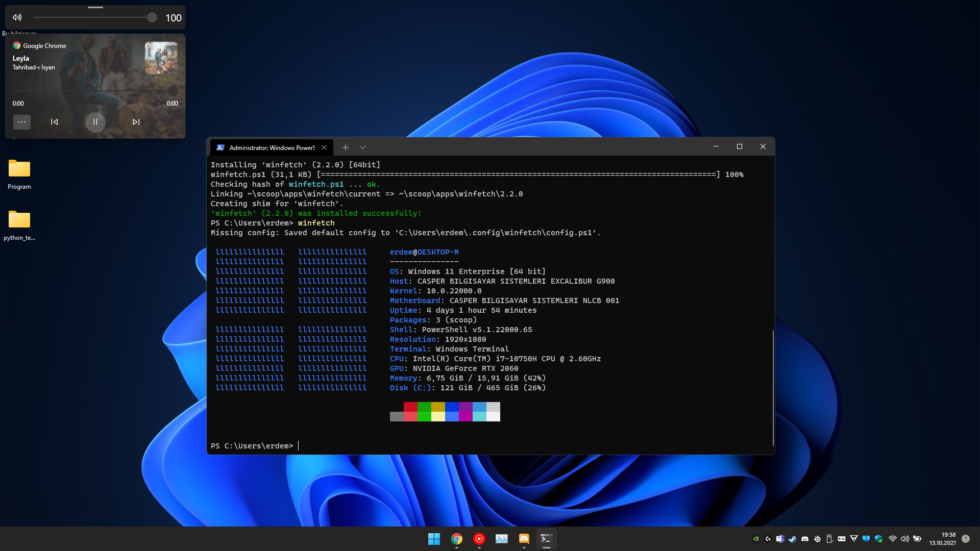The height and width of the screenshot is (551, 980).
Task: Click the volume slider handle at 100
Action: click(152, 17)
